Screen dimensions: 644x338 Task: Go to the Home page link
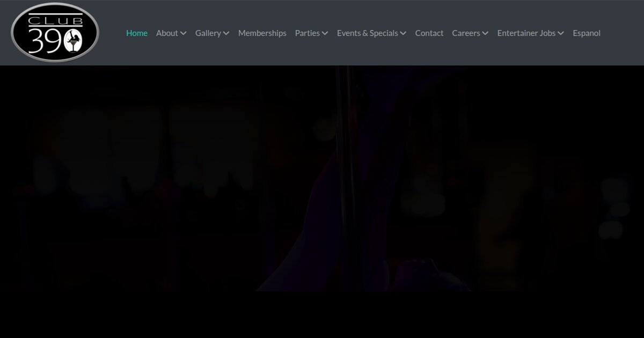click(x=136, y=33)
